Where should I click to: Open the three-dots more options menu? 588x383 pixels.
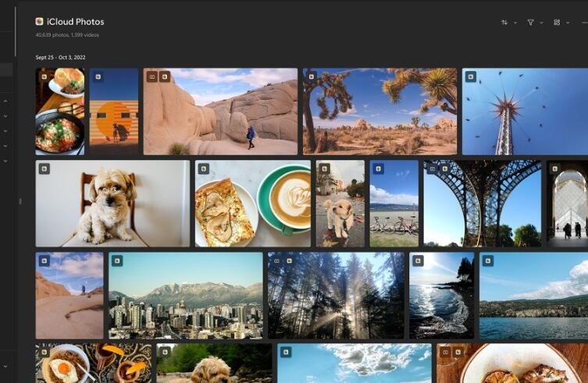(x=584, y=23)
